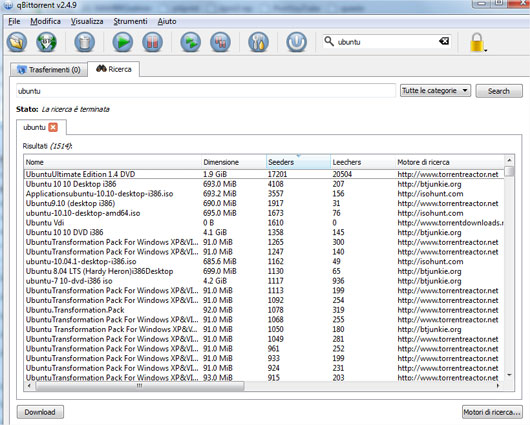This screenshot has height=425, width=530.
Task: Lock the interface with padlock icon
Action: point(477,42)
